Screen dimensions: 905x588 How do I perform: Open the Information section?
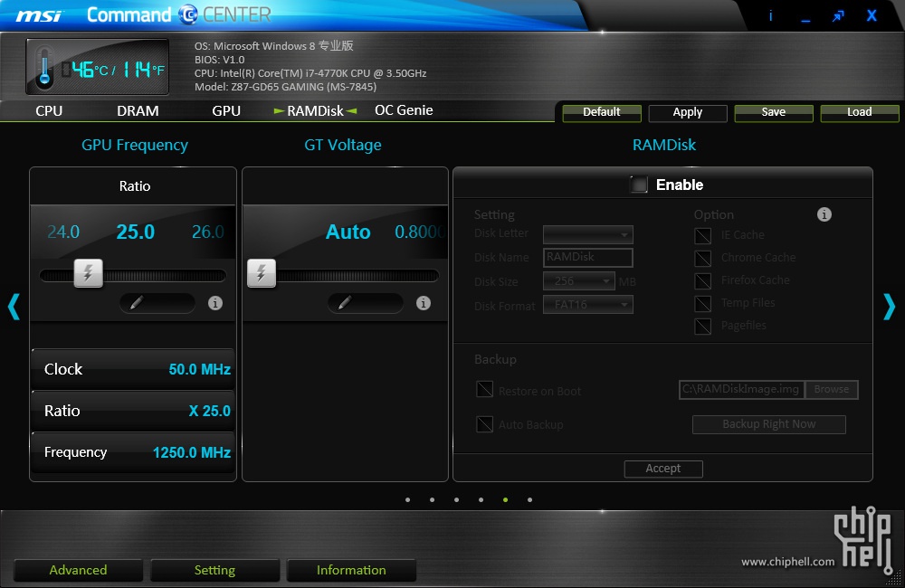click(x=351, y=570)
